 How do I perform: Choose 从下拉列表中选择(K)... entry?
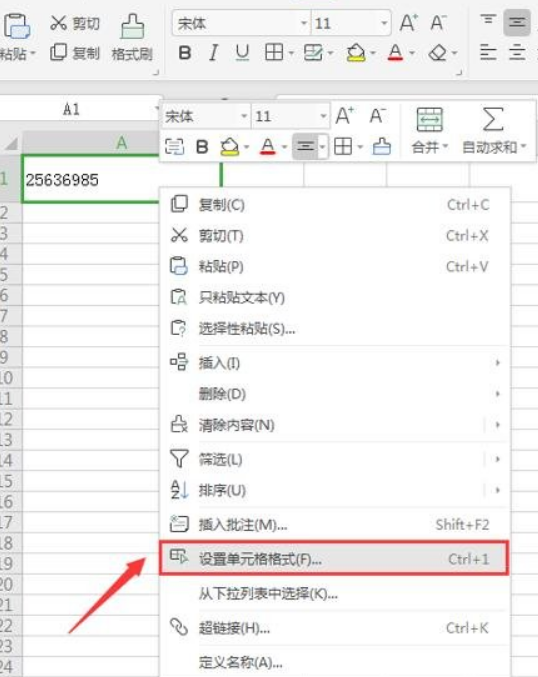click(335, 594)
